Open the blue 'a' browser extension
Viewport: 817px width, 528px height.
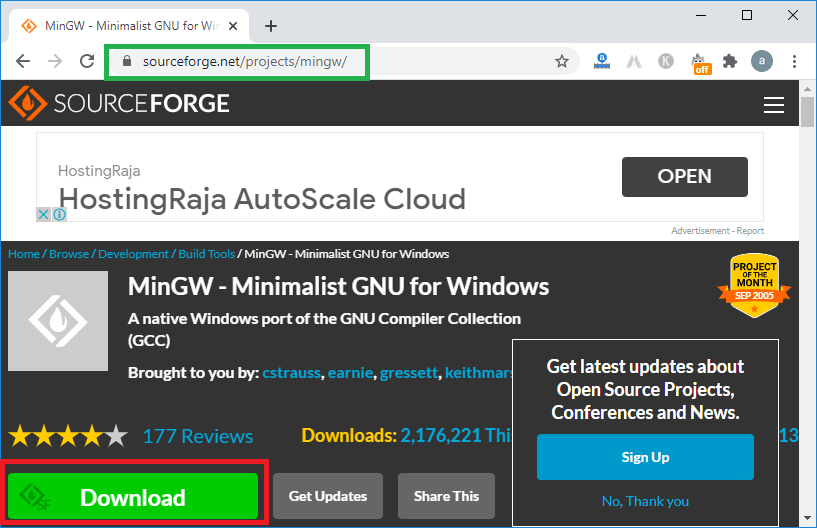(602, 62)
